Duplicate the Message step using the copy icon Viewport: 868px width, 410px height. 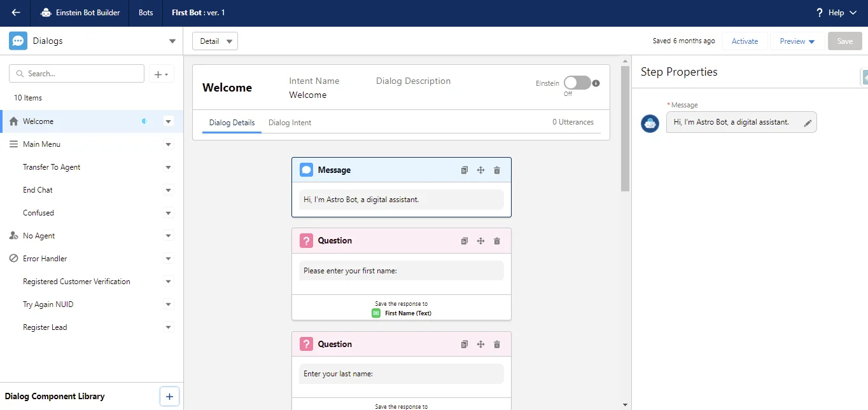[x=465, y=170]
